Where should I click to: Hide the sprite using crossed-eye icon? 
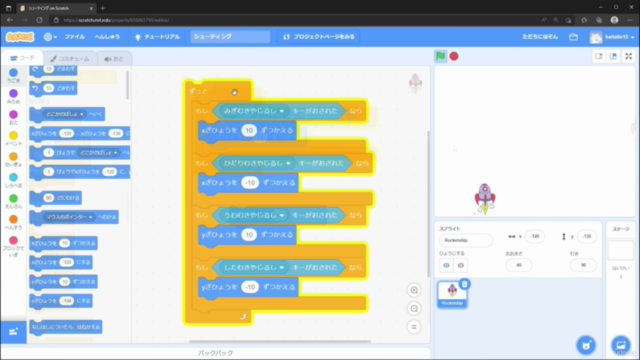[x=460, y=265]
